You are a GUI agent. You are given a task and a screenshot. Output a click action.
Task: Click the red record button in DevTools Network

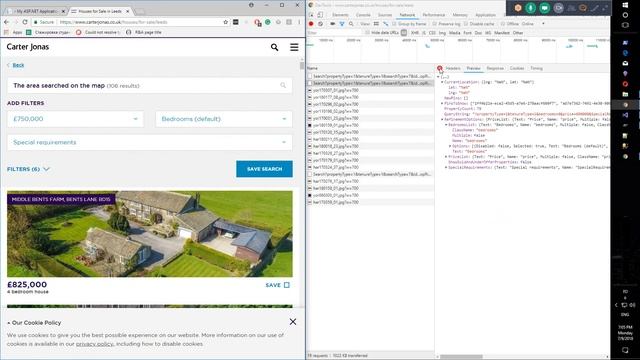click(311, 24)
